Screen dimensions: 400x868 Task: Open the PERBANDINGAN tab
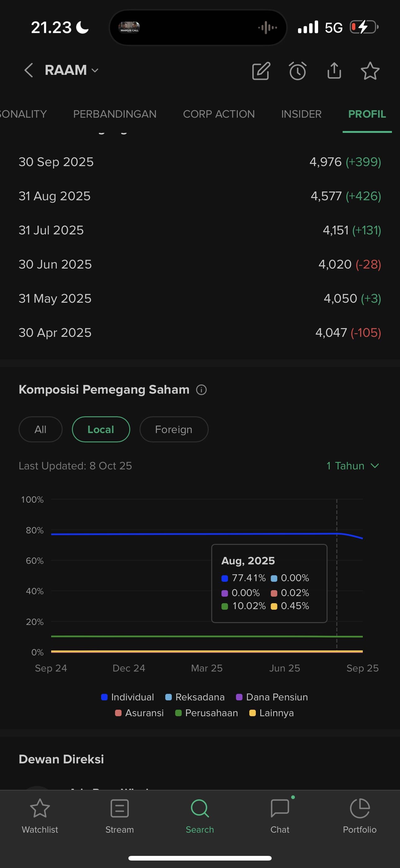click(x=115, y=114)
